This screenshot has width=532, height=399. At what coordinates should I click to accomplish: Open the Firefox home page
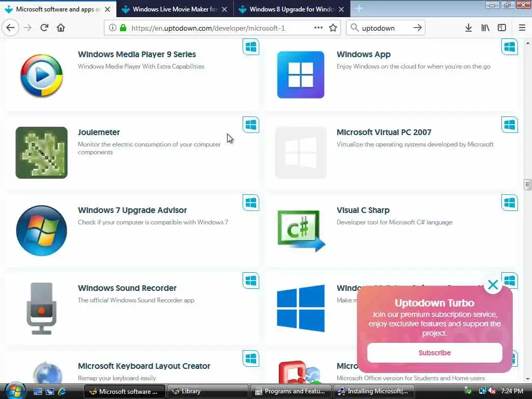(x=61, y=28)
